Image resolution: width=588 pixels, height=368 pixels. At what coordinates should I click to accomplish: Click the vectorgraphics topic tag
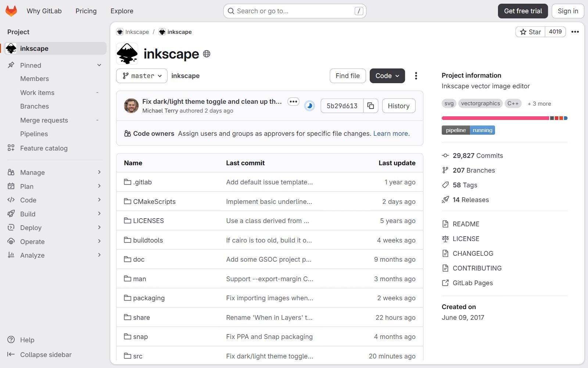pos(480,103)
